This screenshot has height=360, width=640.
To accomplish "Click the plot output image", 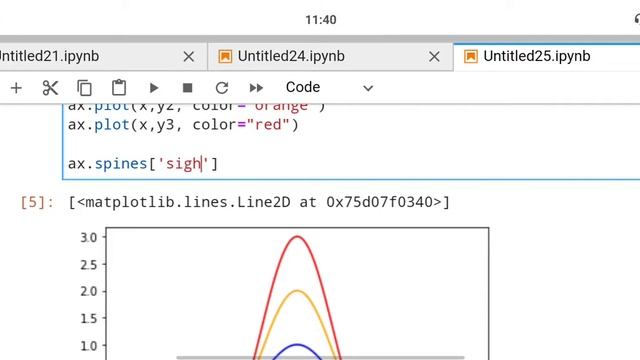I will point(284,293).
